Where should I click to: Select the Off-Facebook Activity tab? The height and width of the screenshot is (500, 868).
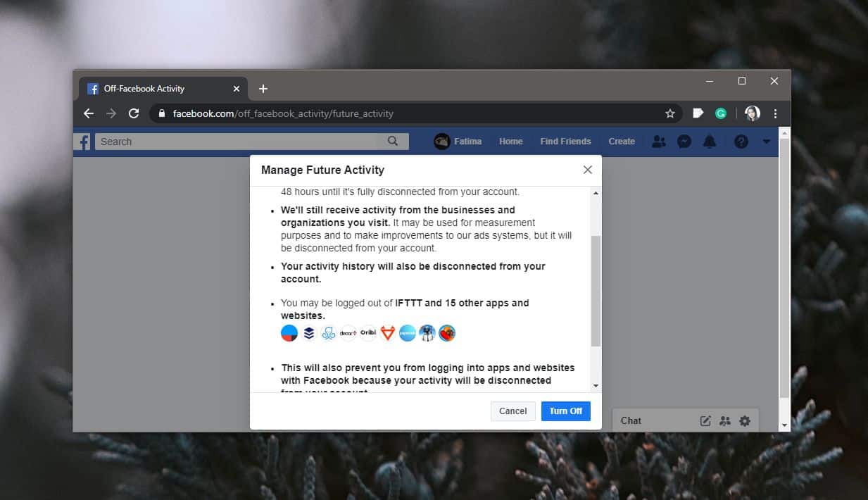[x=162, y=89]
